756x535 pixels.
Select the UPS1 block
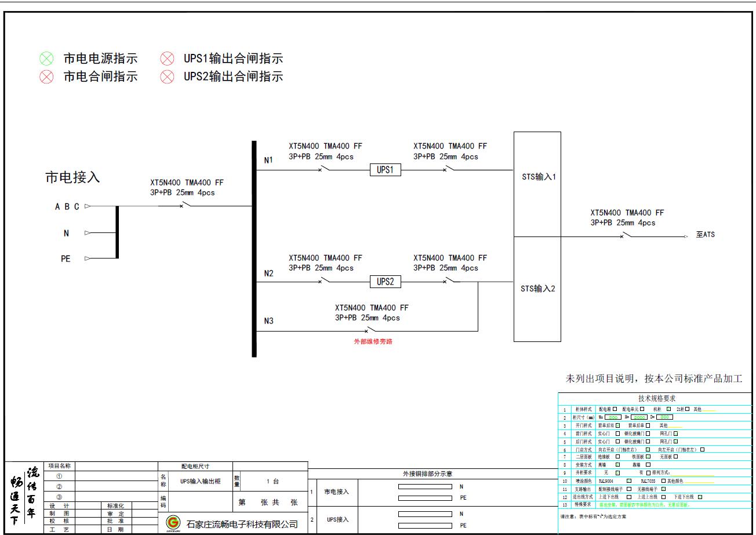[385, 170]
